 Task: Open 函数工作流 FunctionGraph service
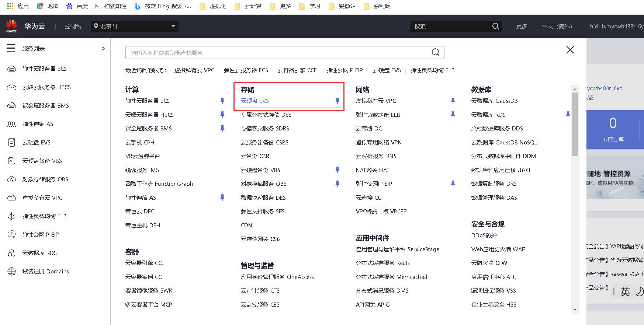coord(159,184)
